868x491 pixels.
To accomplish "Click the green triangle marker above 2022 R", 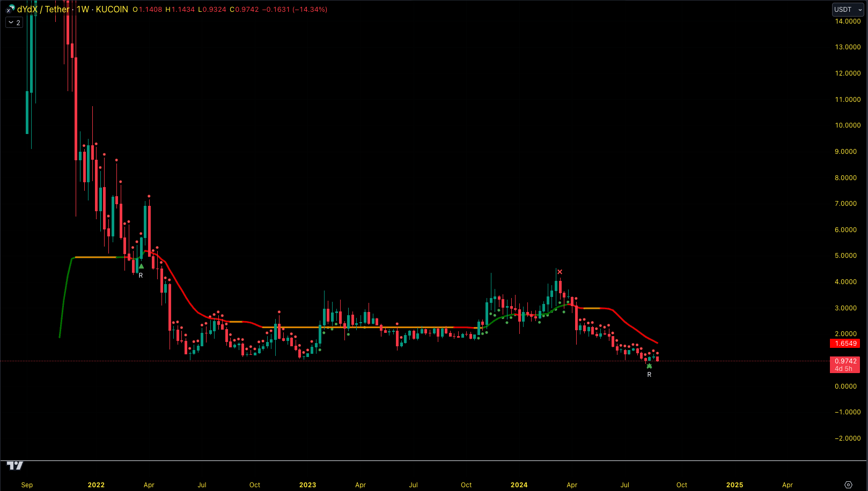I will point(141,266).
